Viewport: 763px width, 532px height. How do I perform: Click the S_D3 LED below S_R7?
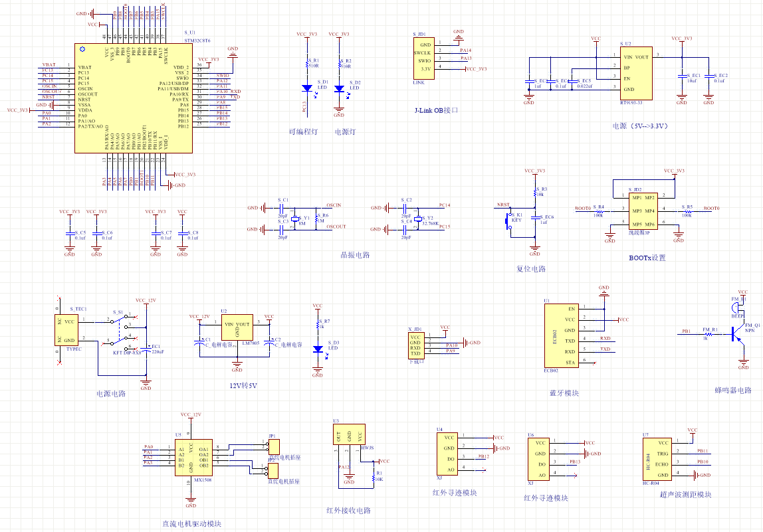coord(318,349)
